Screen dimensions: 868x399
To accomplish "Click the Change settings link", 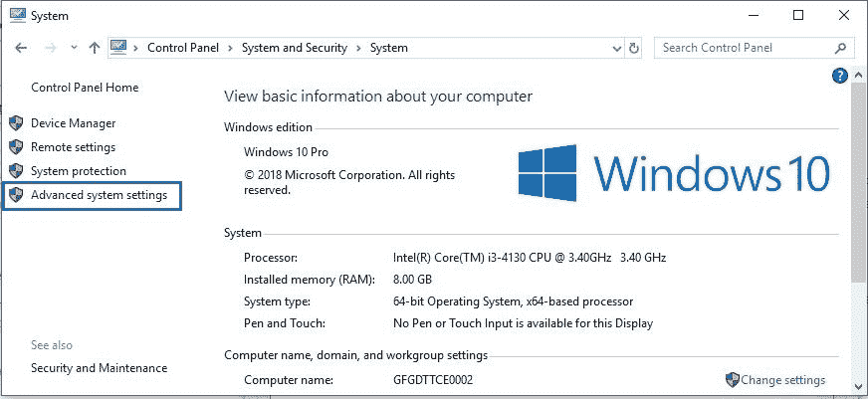I will (x=783, y=379).
